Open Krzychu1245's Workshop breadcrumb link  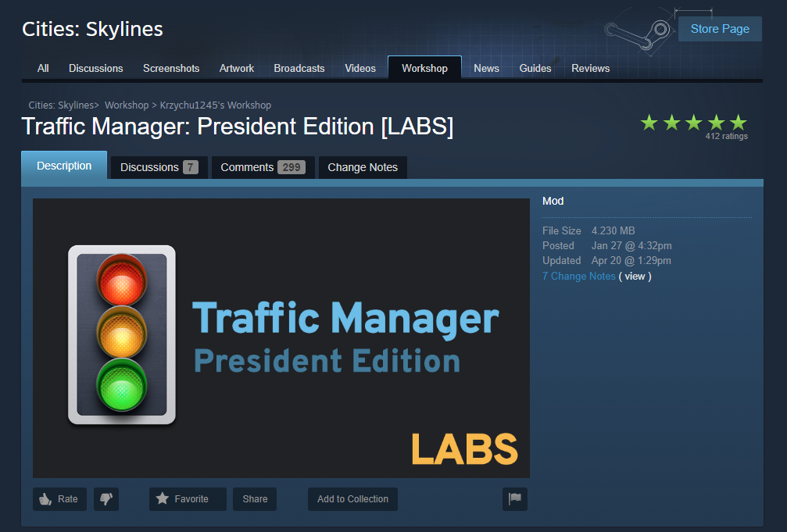(x=216, y=105)
